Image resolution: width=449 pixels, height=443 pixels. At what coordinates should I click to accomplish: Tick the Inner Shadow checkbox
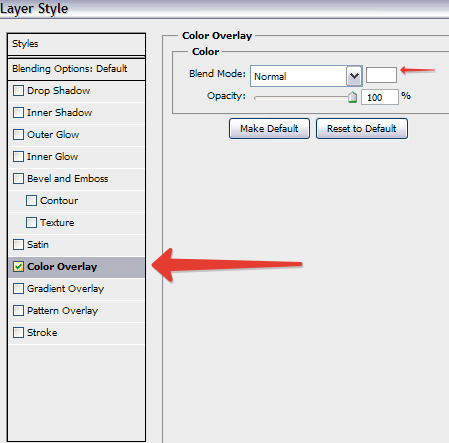point(18,113)
